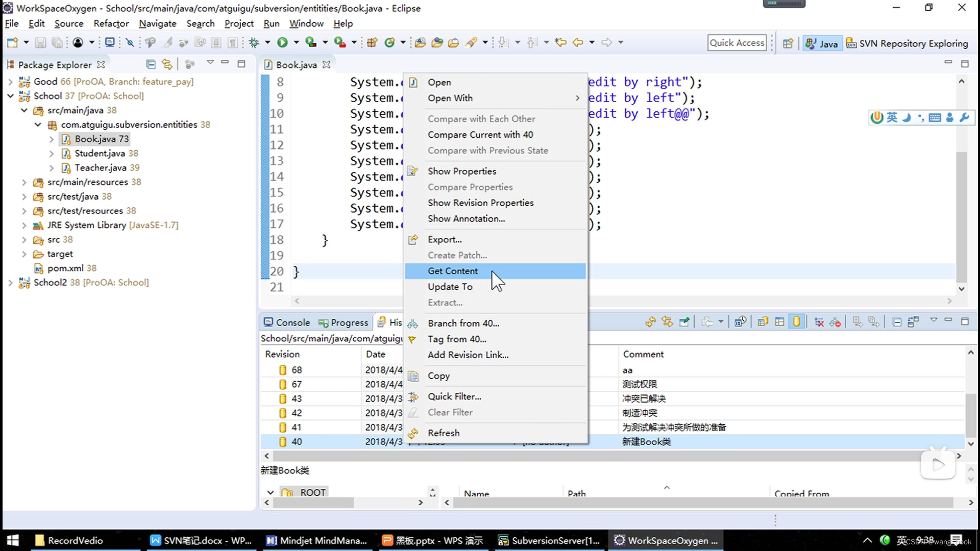Screen dimensions: 980x551
Task: Close the Book.java editor tab
Action: (x=327, y=65)
